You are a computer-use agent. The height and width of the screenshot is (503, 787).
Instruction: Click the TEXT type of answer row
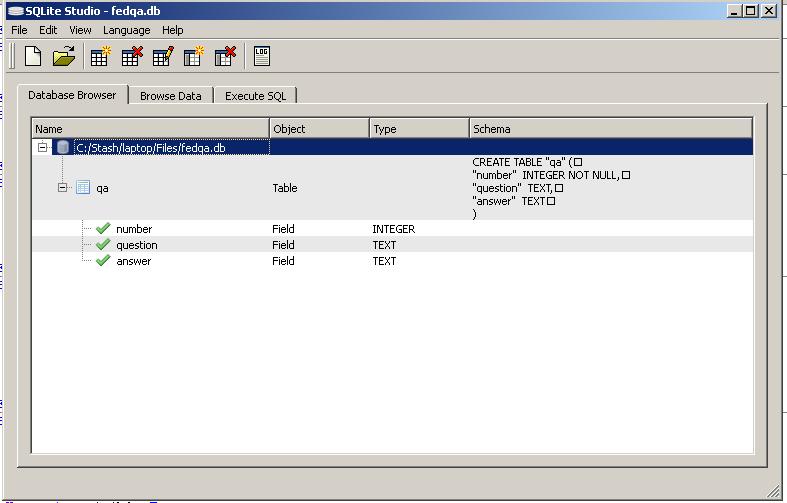[x=384, y=261]
